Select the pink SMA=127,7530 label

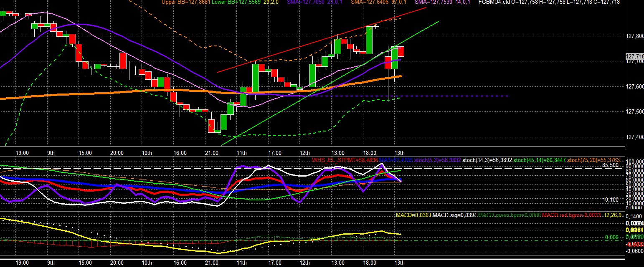tap(434, 2)
